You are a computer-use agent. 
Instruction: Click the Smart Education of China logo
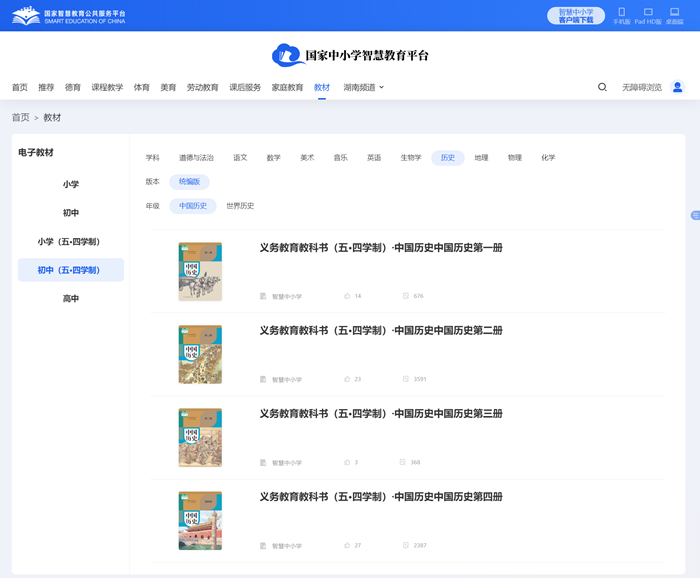click(x=69, y=17)
